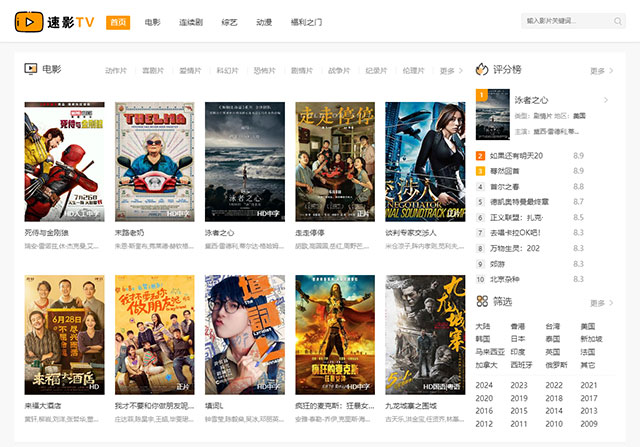The height and width of the screenshot is (447, 640).
Task: Expand 更多 beside 筛选
Action: [601, 303]
